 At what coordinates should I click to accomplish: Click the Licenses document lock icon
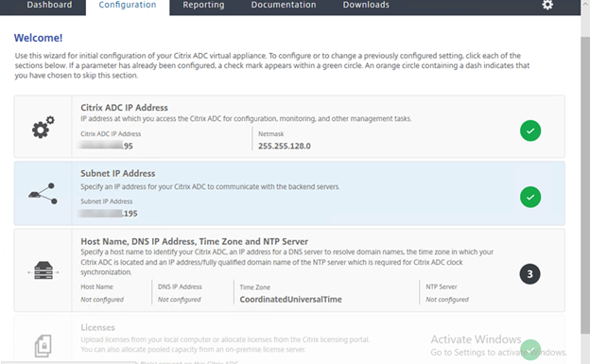(x=43, y=345)
